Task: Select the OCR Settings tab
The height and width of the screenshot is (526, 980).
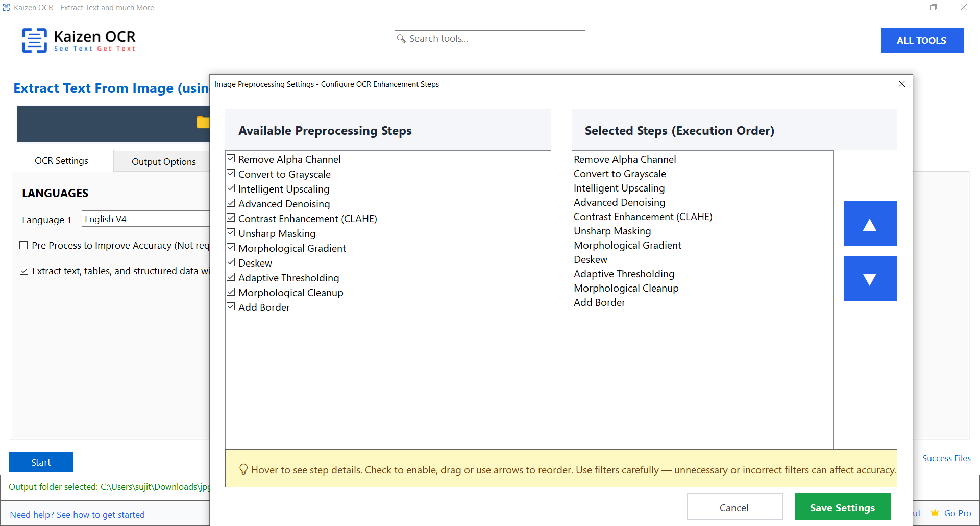Action: [61, 161]
